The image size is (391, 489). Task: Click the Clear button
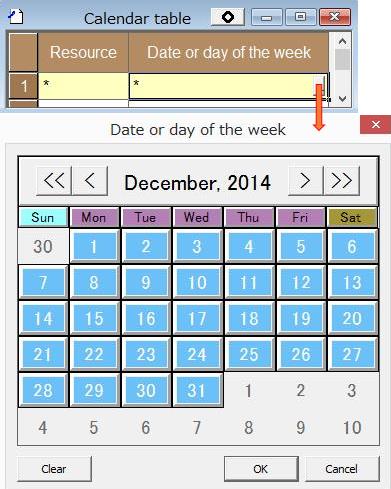click(54, 469)
